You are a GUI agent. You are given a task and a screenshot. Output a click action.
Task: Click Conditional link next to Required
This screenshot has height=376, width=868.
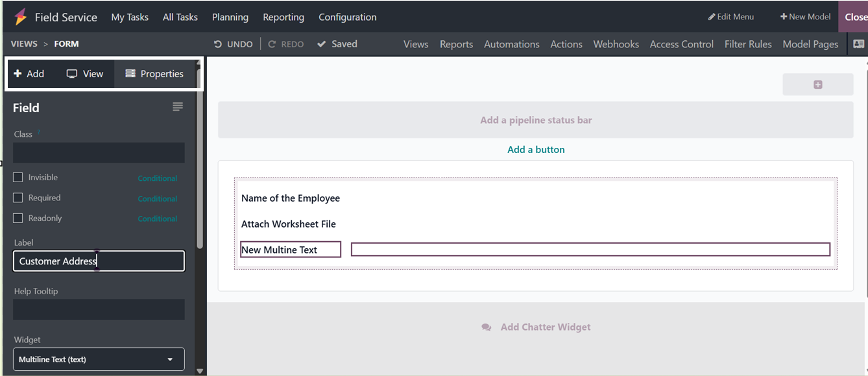157,198
